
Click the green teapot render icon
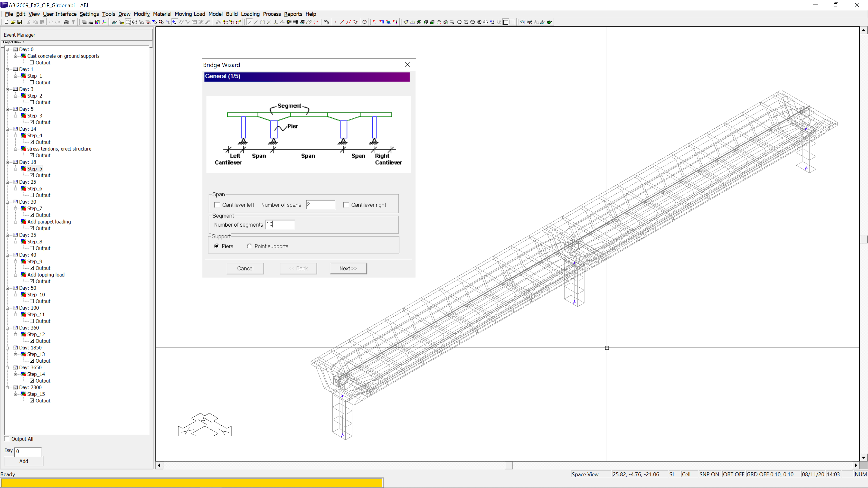point(550,22)
